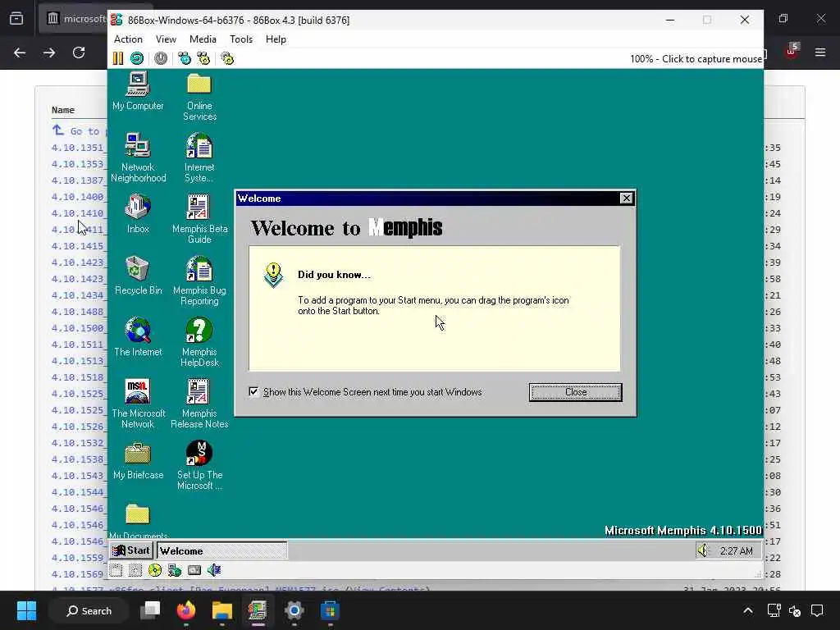Click CD-ROM drive status bar icon
840x630 pixels.
click(155, 571)
